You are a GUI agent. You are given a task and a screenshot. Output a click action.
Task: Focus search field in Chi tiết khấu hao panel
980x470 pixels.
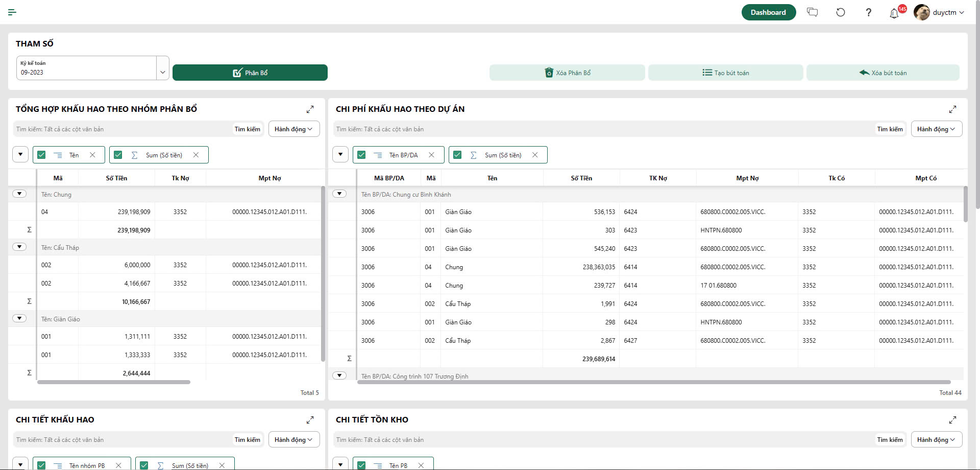click(122, 440)
